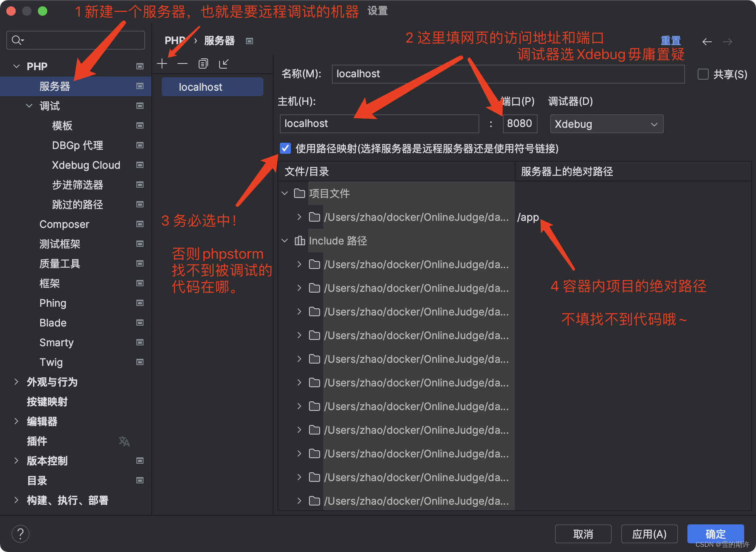The image size is (756, 552).
Task: Click the 确定 button
Action: (x=715, y=534)
